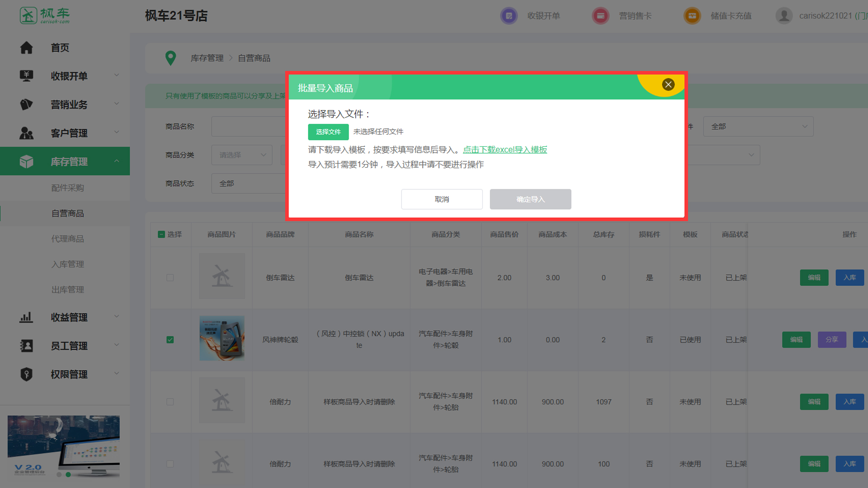Uncheck the 风神牌轮毂 row checkbox
868x488 pixels.
point(170,340)
